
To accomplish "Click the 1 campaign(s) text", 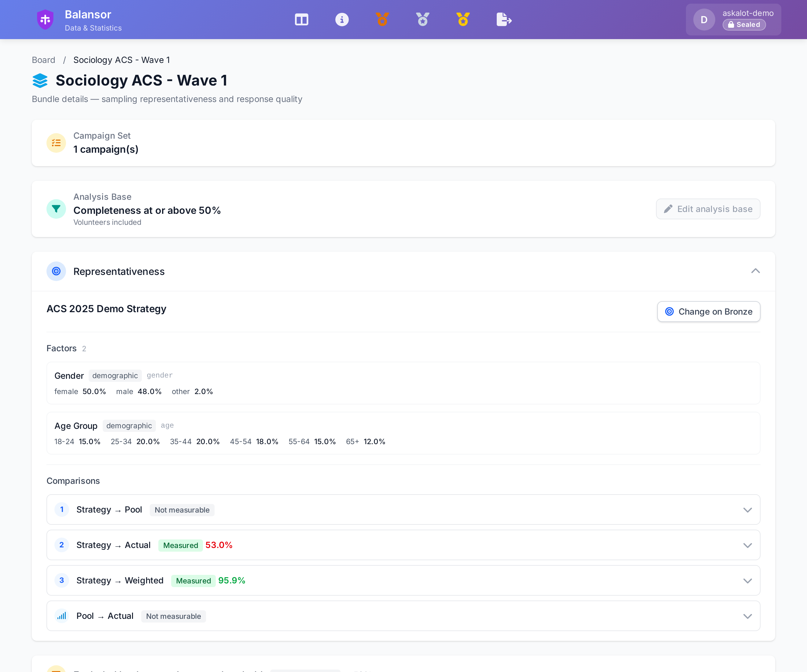I will click(x=106, y=149).
